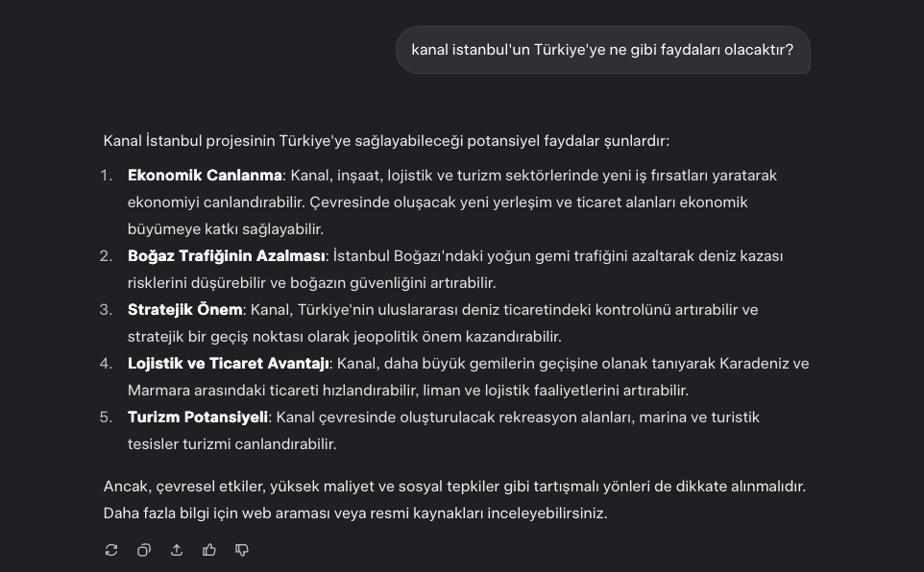Click the text "büyümeye katkı sağlayabilir."
The image size is (924, 572).
click(x=226, y=229)
